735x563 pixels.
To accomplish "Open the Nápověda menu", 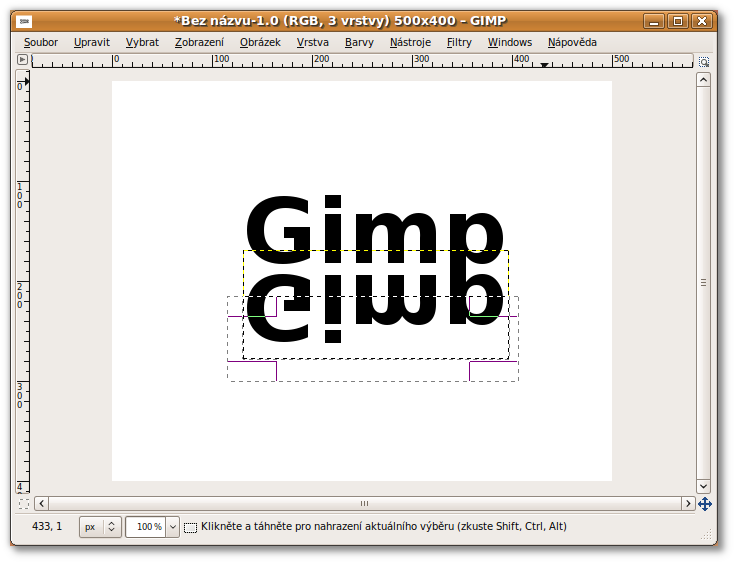I will (x=572, y=42).
